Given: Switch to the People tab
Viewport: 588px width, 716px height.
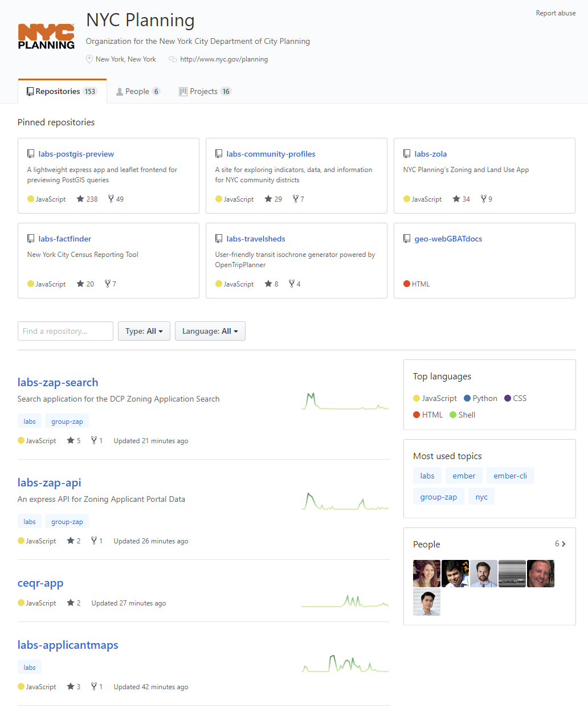Looking at the screenshot, I should [x=138, y=91].
